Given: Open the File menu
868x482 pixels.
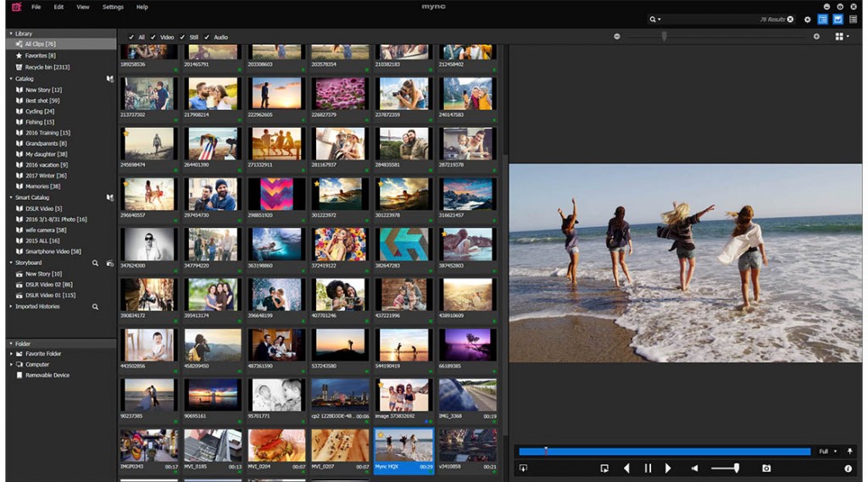Looking at the screenshot, I should pyautogui.click(x=36, y=7).
